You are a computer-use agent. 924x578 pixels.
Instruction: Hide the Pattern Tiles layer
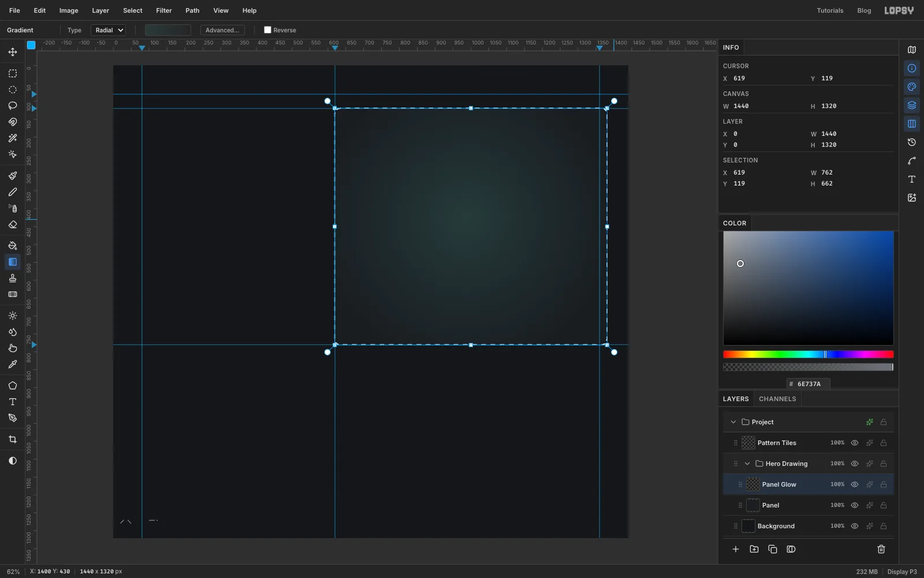[855, 443]
